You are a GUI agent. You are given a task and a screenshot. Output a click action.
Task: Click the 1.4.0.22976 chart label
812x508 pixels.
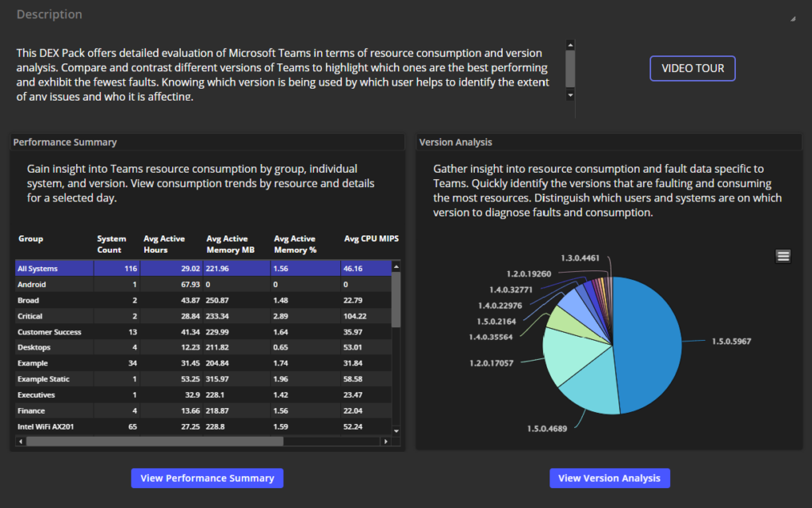tap(500, 306)
